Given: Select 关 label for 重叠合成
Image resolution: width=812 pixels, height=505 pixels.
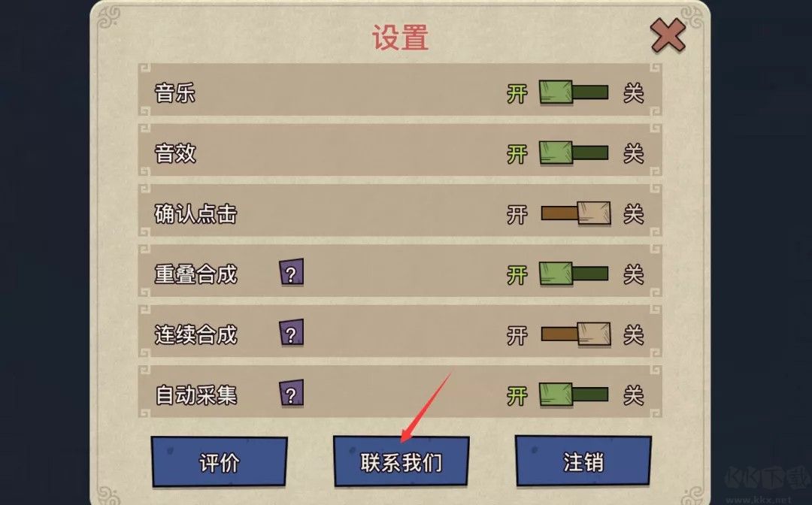Looking at the screenshot, I should point(633,275).
